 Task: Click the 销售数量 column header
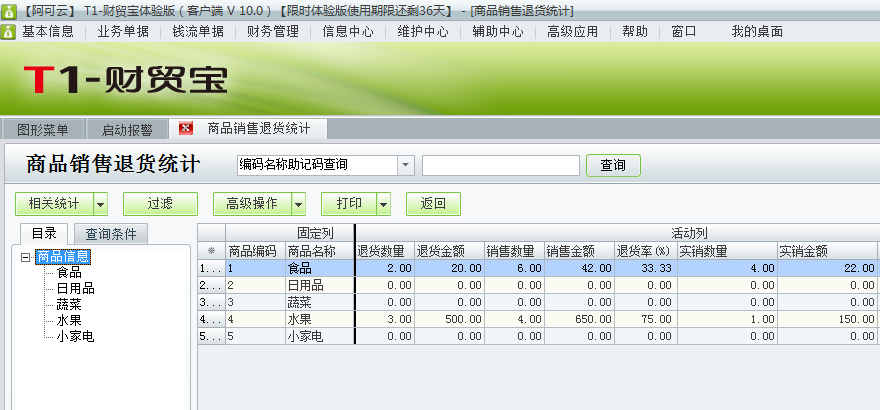pyautogui.click(x=515, y=251)
